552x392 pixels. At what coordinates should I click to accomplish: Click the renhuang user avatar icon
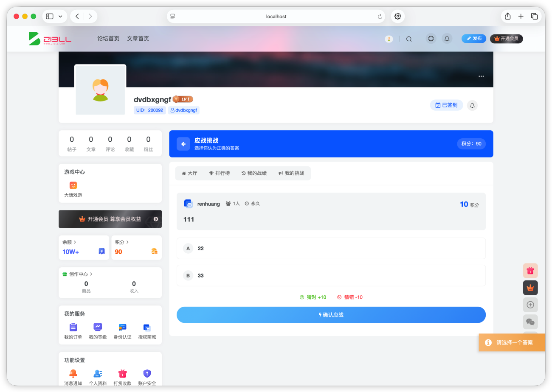(188, 204)
